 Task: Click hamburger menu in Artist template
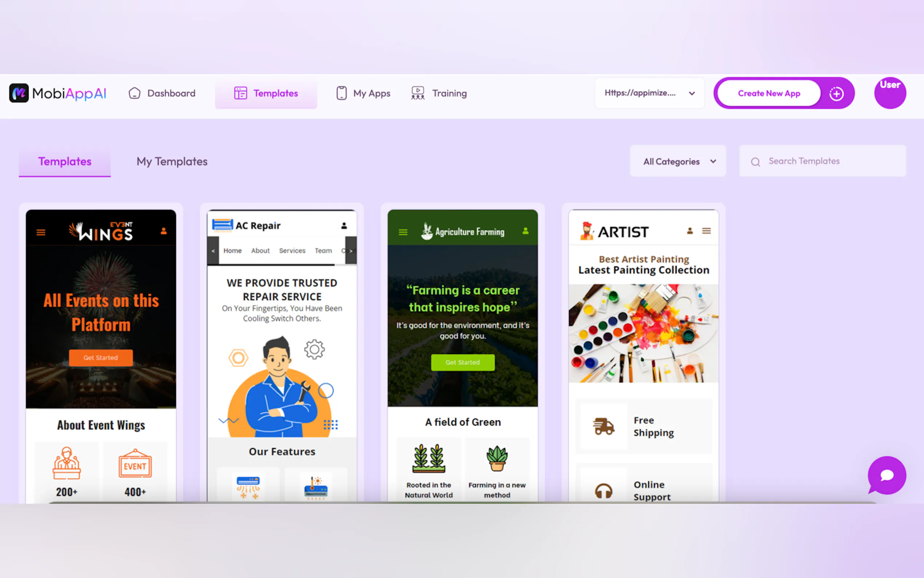coord(706,231)
